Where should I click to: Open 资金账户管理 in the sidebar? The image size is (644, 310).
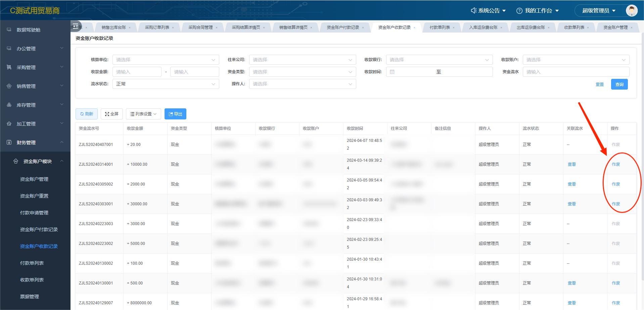point(34,179)
